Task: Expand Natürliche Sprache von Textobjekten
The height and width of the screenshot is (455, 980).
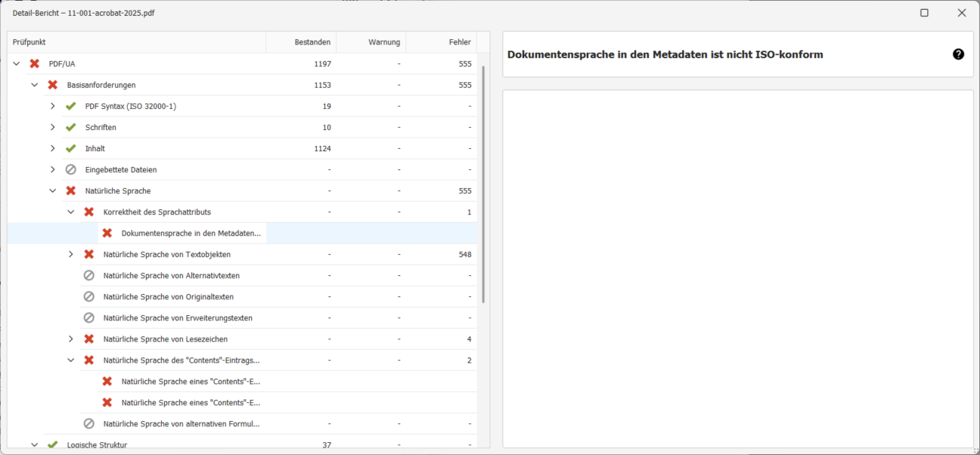Action: coord(71,255)
